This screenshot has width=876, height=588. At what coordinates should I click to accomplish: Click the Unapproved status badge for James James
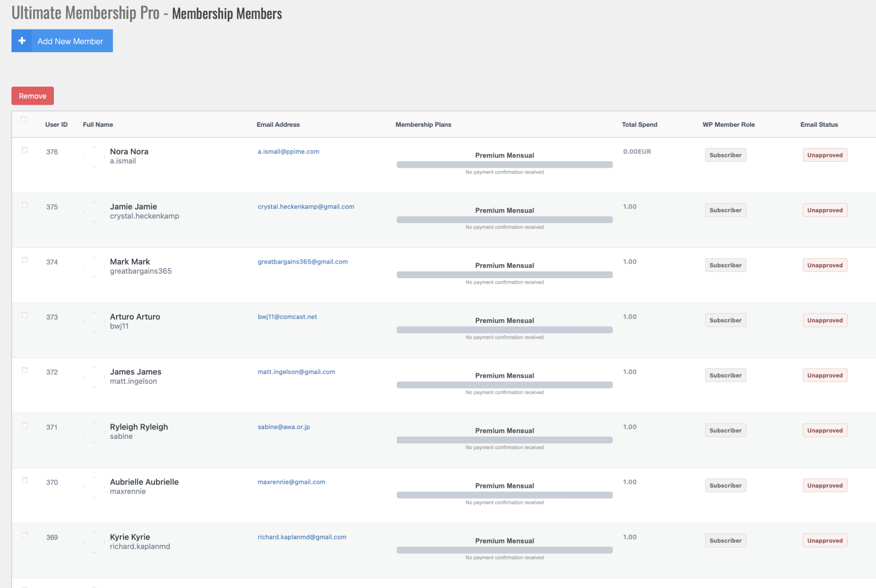coord(825,375)
